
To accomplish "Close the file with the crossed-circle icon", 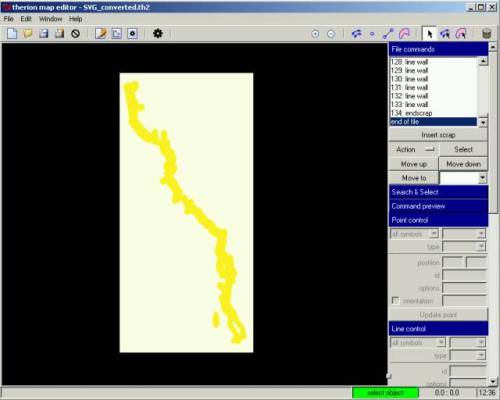I will [x=76, y=33].
